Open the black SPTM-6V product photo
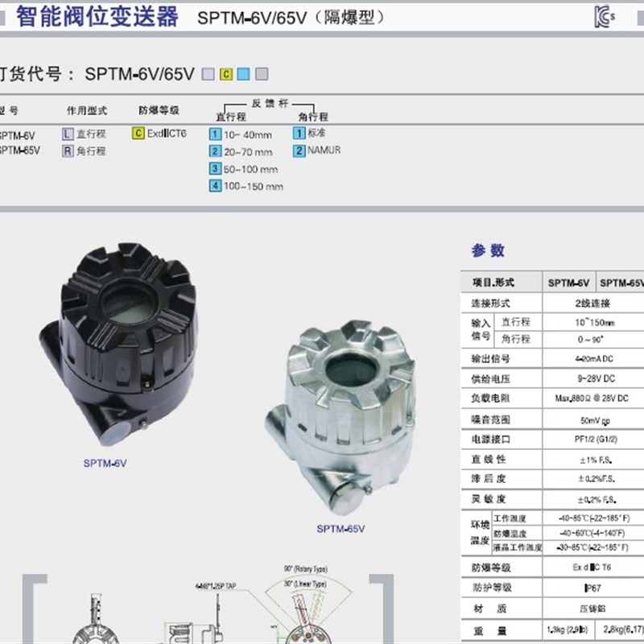 [x=118, y=345]
